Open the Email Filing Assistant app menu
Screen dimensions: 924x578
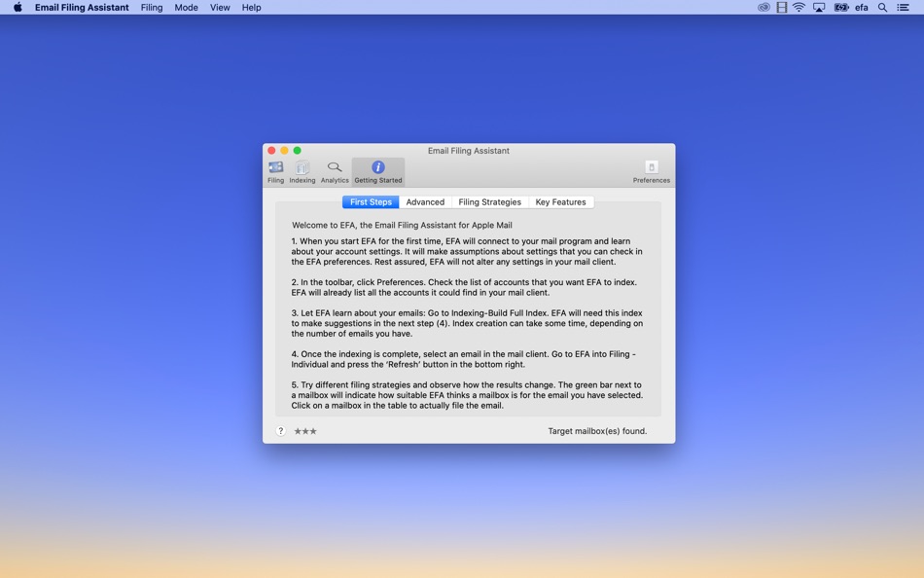[82, 7]
